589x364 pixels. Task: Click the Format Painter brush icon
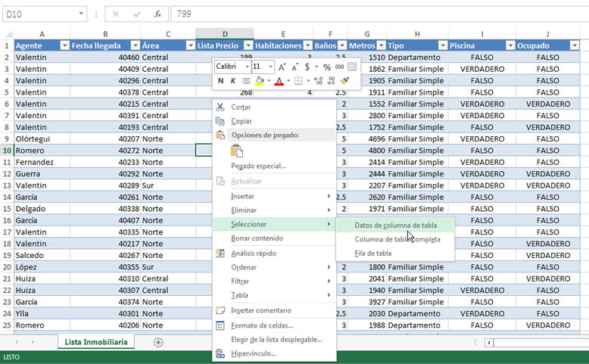[x=344, y=81]
